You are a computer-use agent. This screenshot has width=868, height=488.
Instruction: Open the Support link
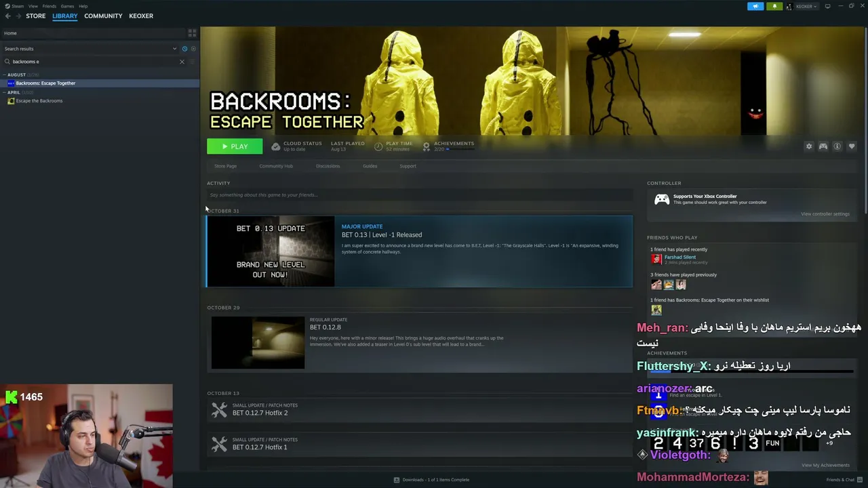408,166
